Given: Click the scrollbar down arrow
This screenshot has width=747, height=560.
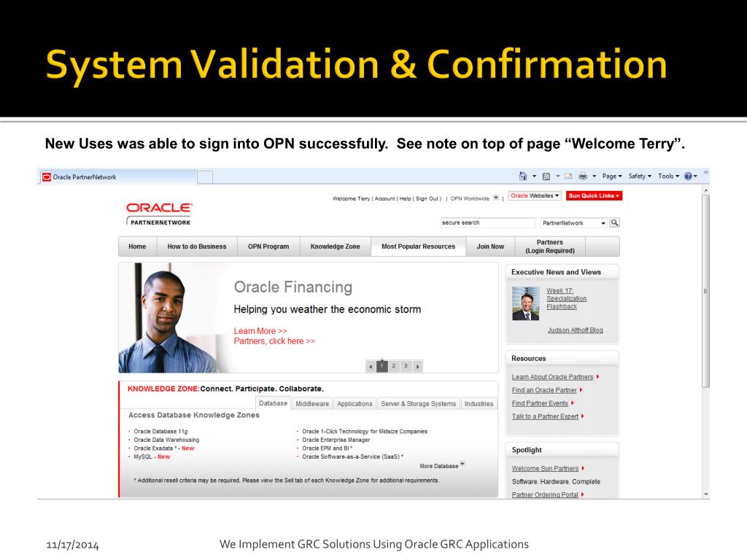Looking at the screenshot, I should pos(705,494).
